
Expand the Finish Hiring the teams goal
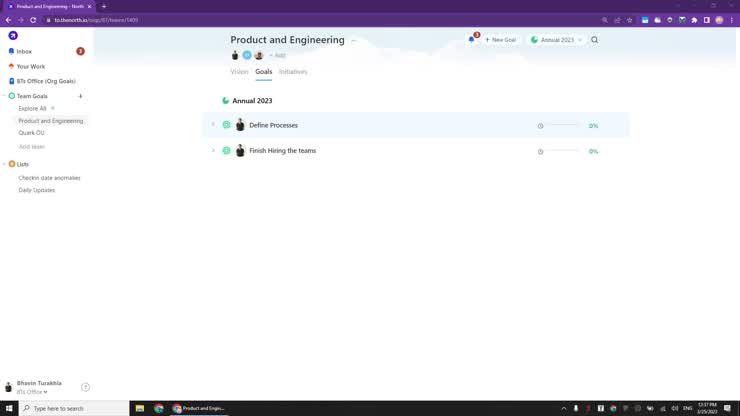[x=213, y=151]
